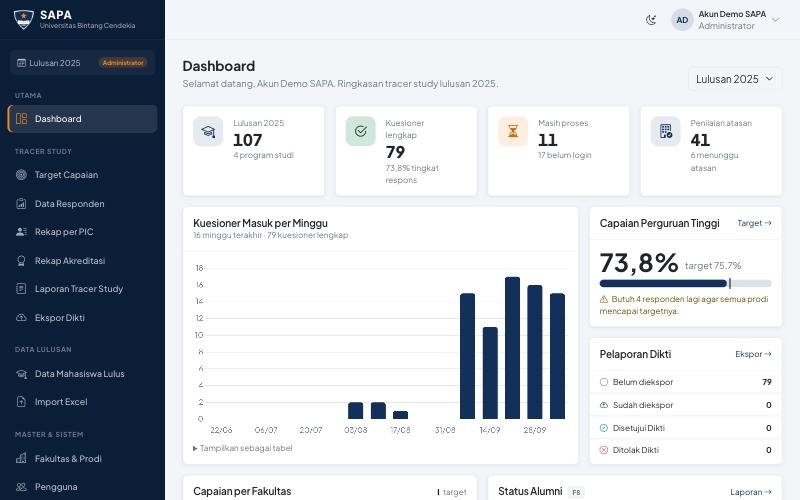Open Fakultas & Prodi menu
800x500 pixels.
coord(83,458)
